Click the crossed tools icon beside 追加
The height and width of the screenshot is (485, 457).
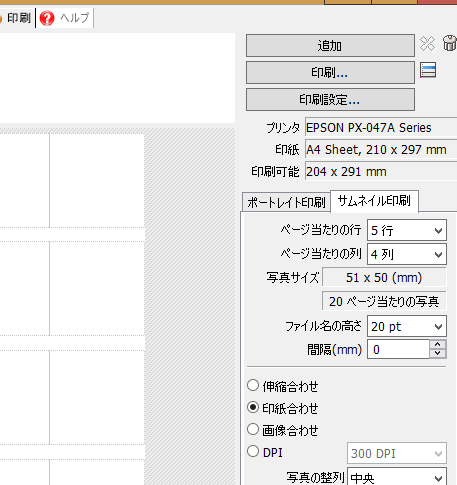tap(427, 44)
